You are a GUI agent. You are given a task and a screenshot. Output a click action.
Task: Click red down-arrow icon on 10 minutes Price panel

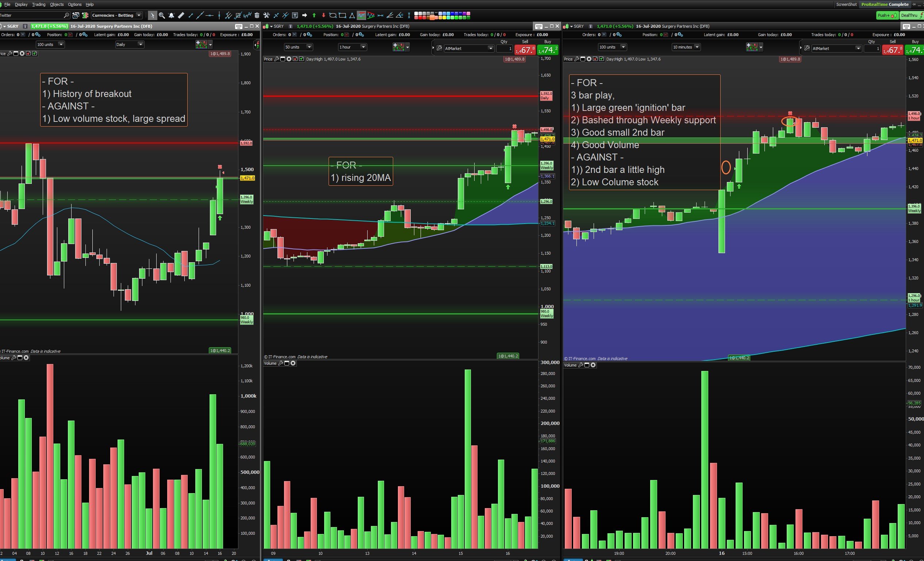coord(595,59)
